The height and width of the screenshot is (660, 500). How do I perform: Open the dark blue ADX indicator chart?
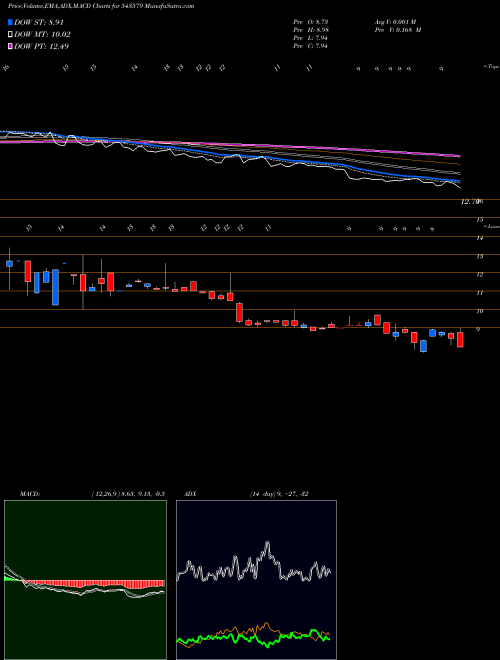pyautogui.click(x=256, y=580)
